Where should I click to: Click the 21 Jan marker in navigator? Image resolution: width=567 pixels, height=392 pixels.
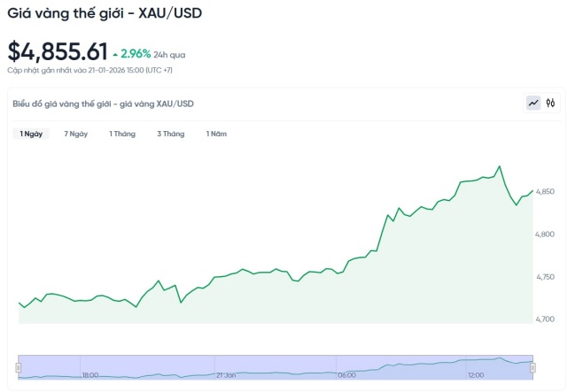point(226,375)
